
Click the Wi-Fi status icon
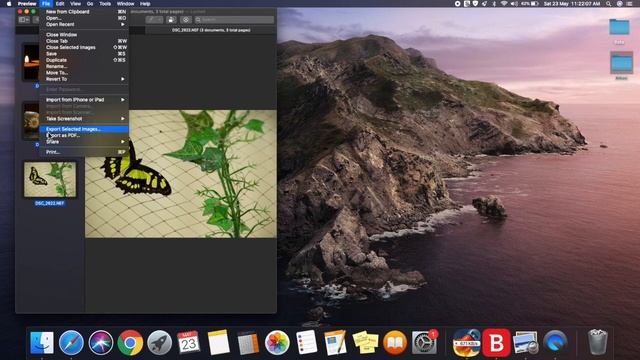click(x=504, y=4)
